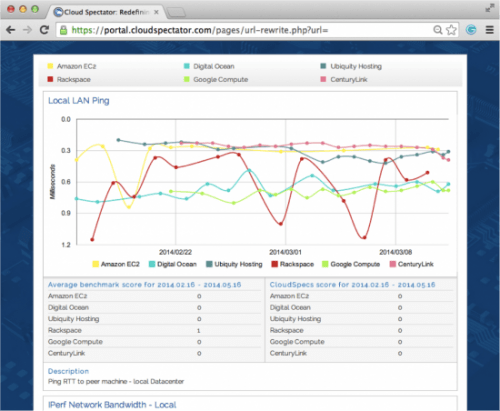Toggle Google Compute series in chart legend
This screenshot has width=500, height=411.
(x=351, y=264)
